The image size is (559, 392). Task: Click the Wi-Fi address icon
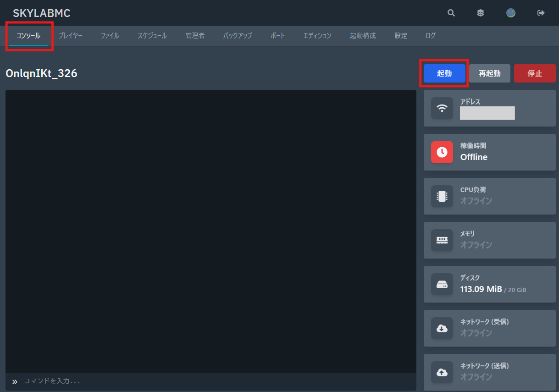tap(442, 108)
